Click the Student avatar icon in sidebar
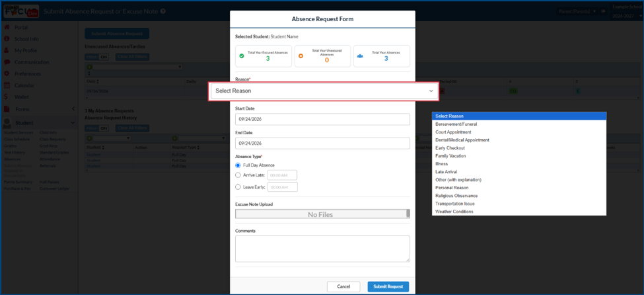 click(7, 122)
